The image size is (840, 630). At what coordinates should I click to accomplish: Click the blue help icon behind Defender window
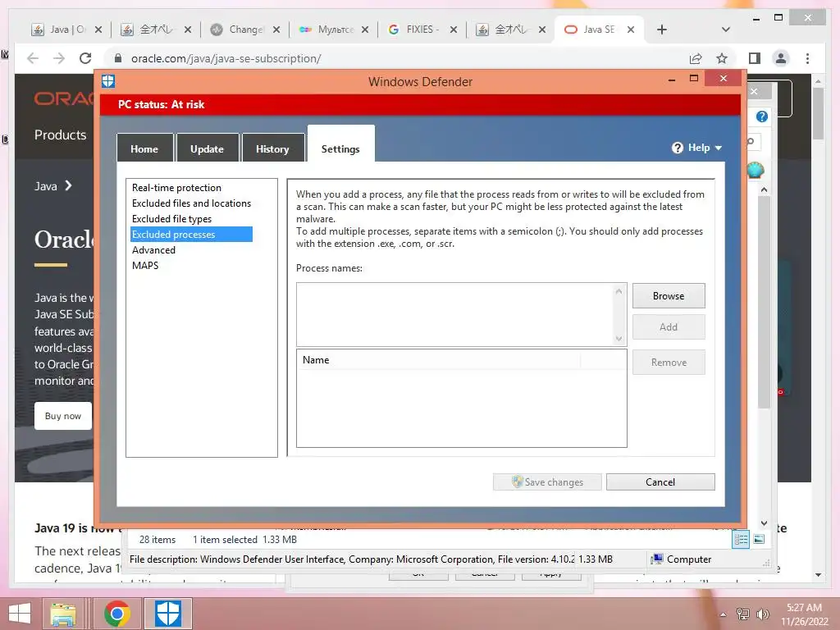point(762,116)
